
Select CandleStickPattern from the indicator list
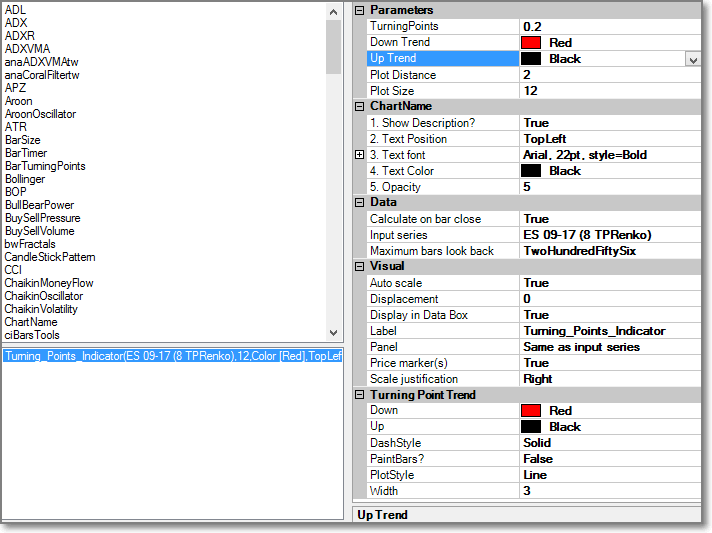(x=50, y=257)
